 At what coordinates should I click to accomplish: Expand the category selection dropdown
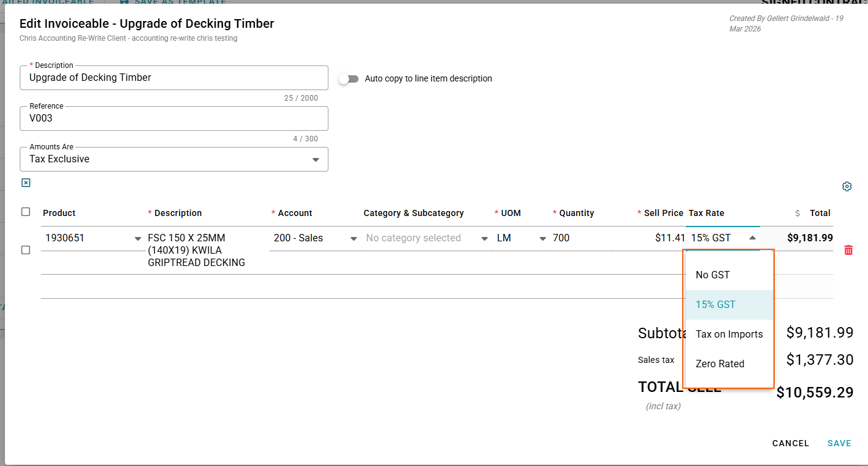click(x=485, y=239)
